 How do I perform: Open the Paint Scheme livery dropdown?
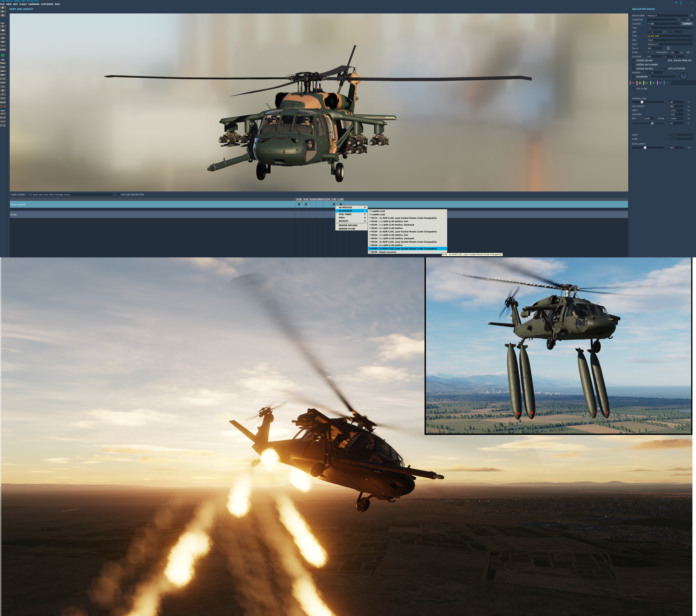coord(71,195)
